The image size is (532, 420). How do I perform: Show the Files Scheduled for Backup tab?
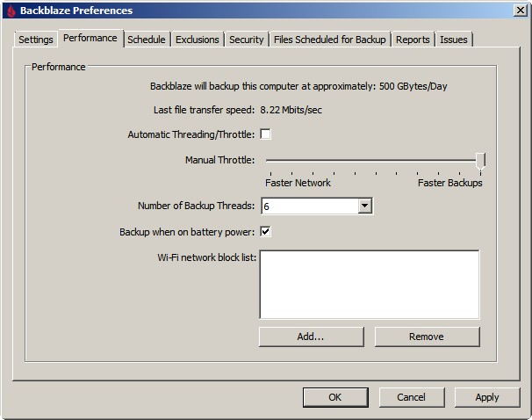(330, 40)
